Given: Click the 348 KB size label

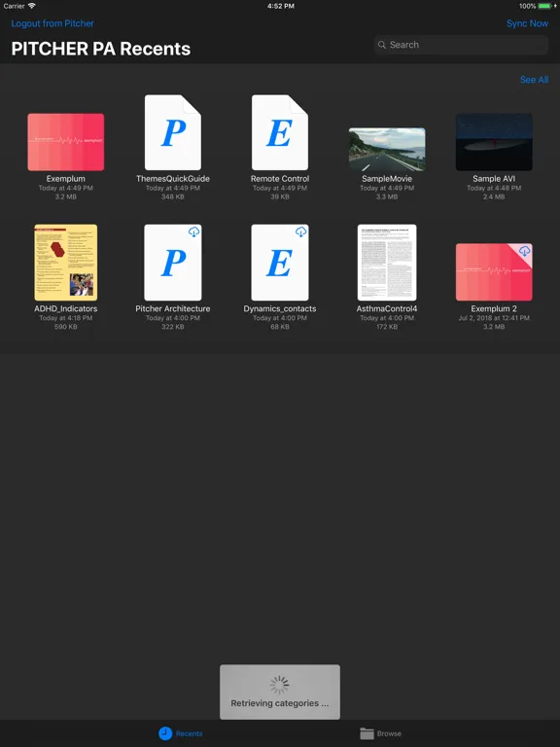Looking at the screenshot, I should click(x=173, y=196).
